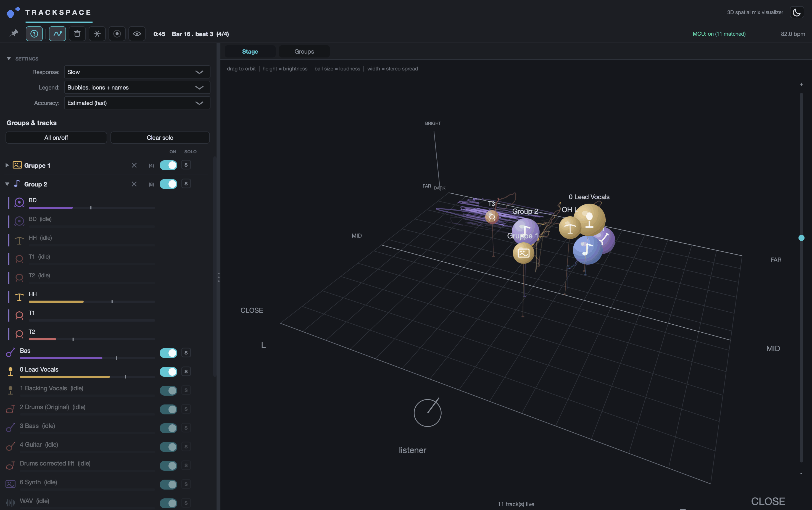Toggle 0 Lead Vocals on switch
Image resolution: width=812 pixels, height=510 pixels.
pos(168,371)
